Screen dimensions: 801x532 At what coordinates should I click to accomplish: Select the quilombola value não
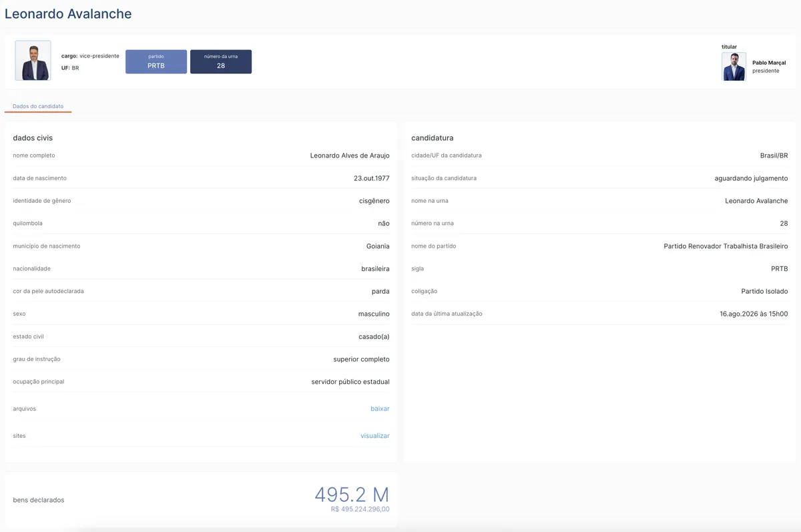click(x=384, y=224)
